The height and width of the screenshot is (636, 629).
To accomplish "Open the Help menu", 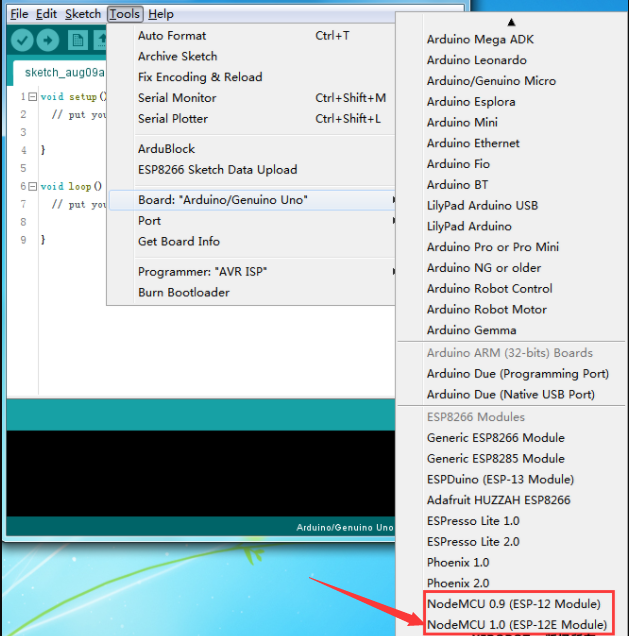I will pyautogui.click(x=161, y=14).
